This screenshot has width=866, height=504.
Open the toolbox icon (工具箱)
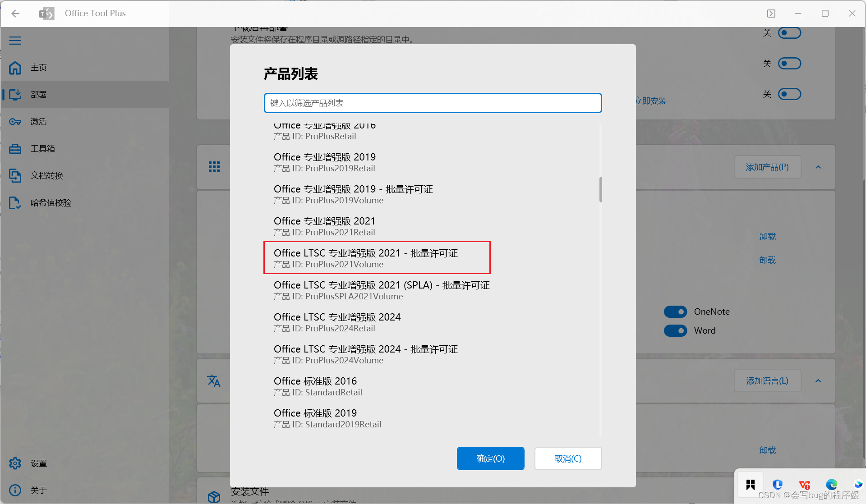tap(15, 149)
